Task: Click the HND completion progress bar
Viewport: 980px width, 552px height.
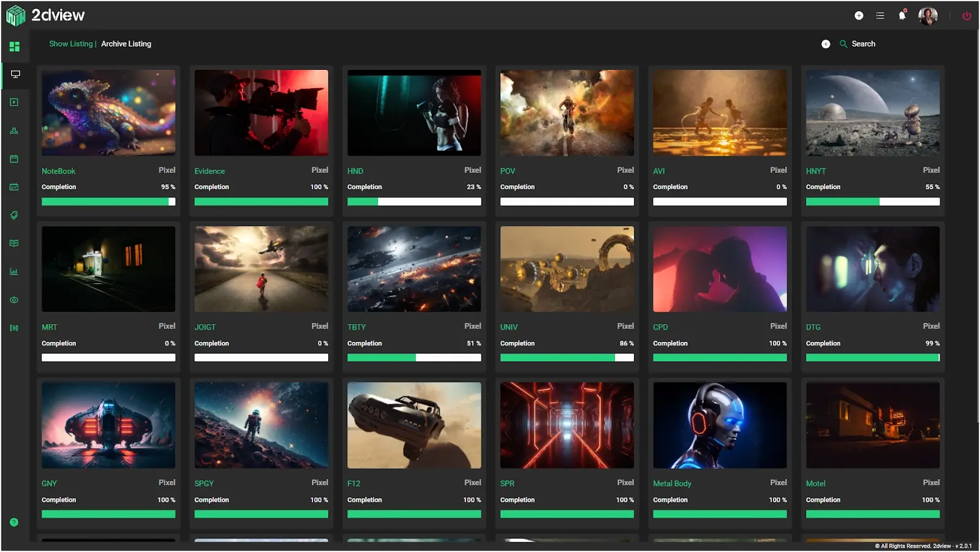Action: [x=414, y=202]
